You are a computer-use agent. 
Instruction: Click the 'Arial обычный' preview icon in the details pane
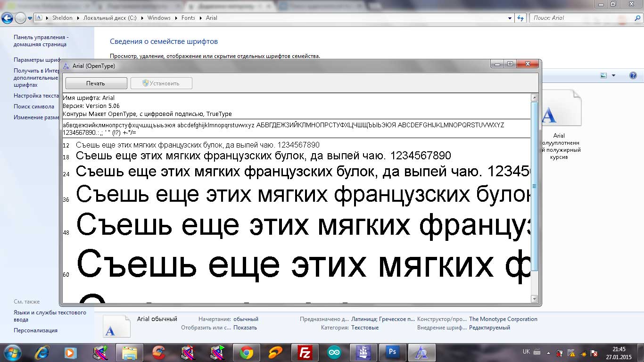point(116,326)
